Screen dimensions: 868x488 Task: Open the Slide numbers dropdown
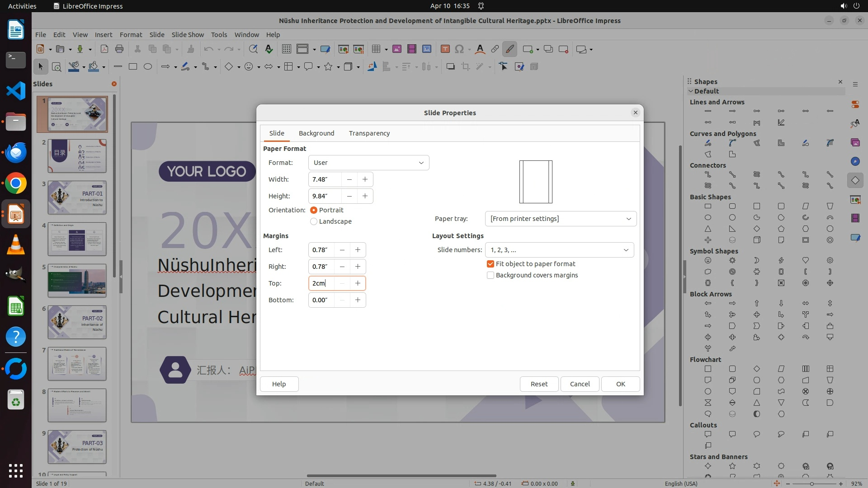(559, 250)
